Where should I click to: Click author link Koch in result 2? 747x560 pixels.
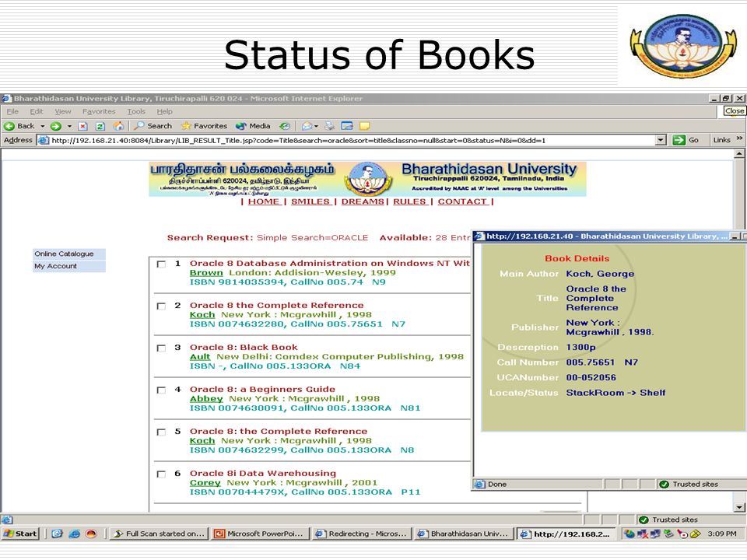tap(202, 315)
